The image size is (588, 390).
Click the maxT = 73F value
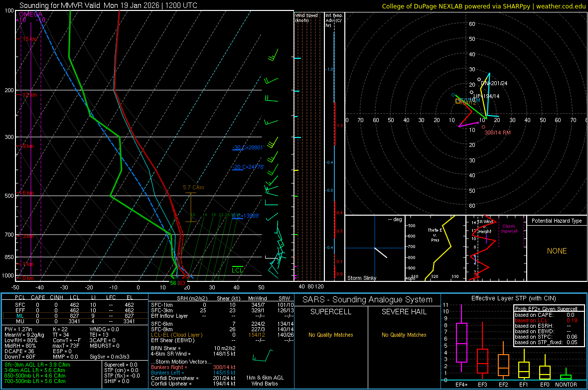tap(66, 346)
